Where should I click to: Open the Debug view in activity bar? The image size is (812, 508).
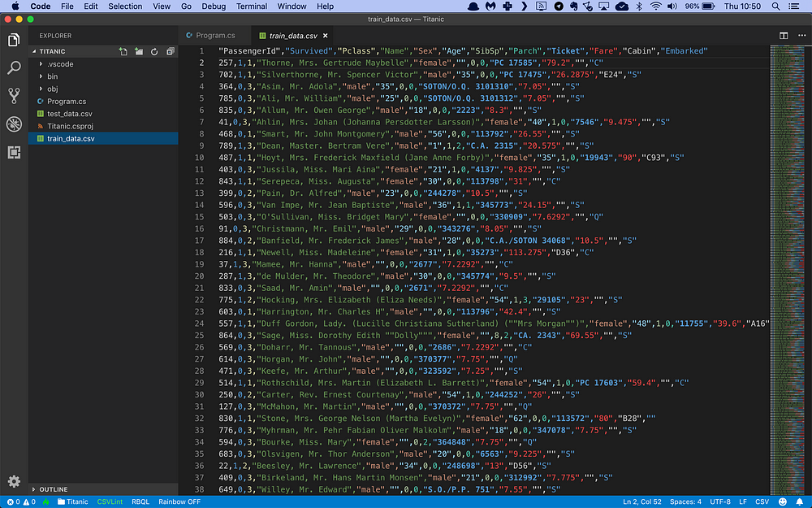(x=14, y=124)
